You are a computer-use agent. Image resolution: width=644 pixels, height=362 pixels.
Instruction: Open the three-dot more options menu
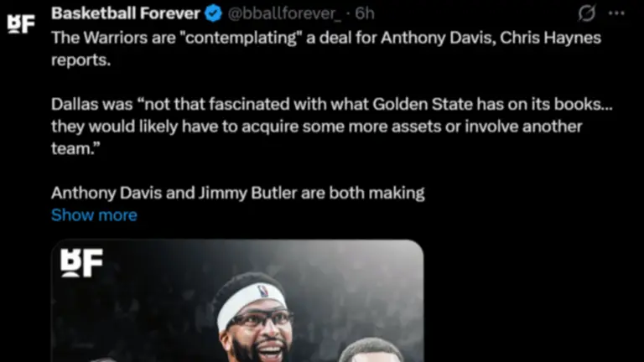(616, 13)
